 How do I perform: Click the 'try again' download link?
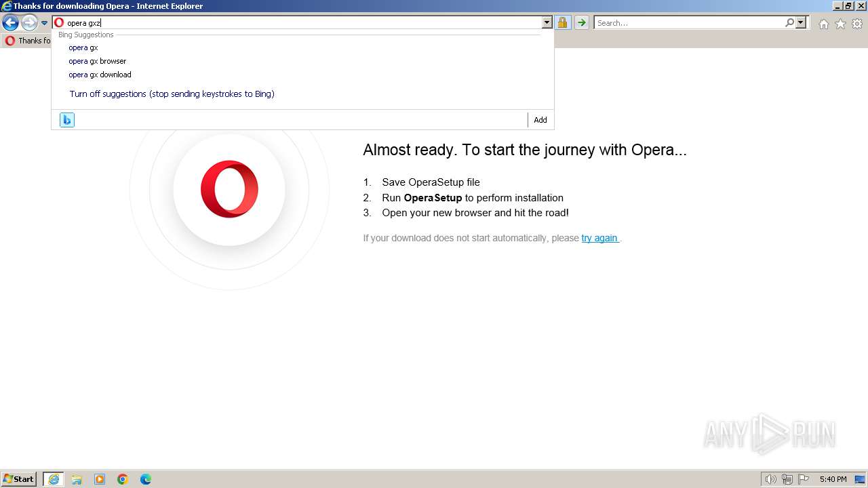coord(599,238)
